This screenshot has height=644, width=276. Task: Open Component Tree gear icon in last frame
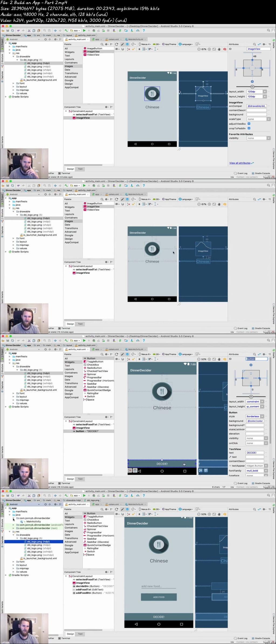point(106,572)
